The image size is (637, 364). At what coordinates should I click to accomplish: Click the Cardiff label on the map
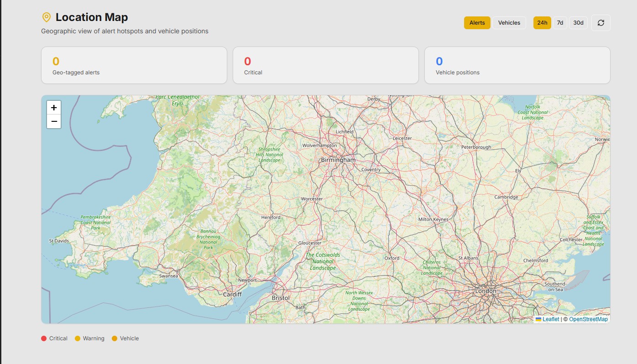click(x=232, y=294)
